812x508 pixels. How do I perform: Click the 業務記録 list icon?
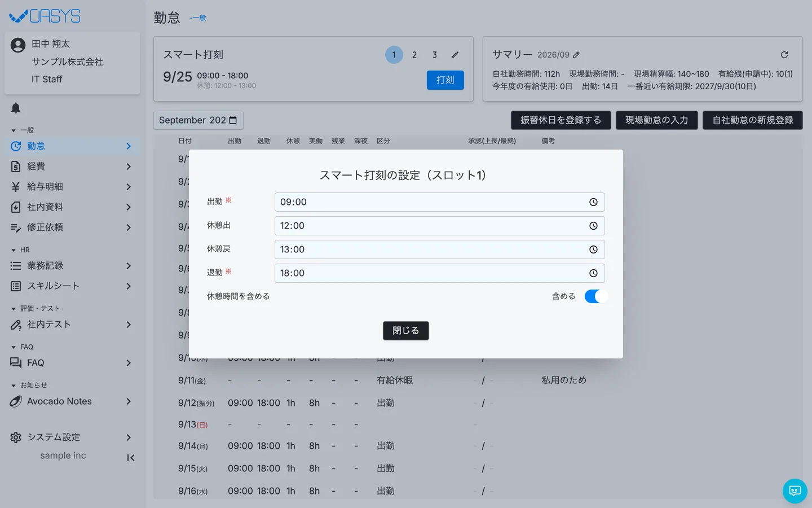click(x=16, y=266)
